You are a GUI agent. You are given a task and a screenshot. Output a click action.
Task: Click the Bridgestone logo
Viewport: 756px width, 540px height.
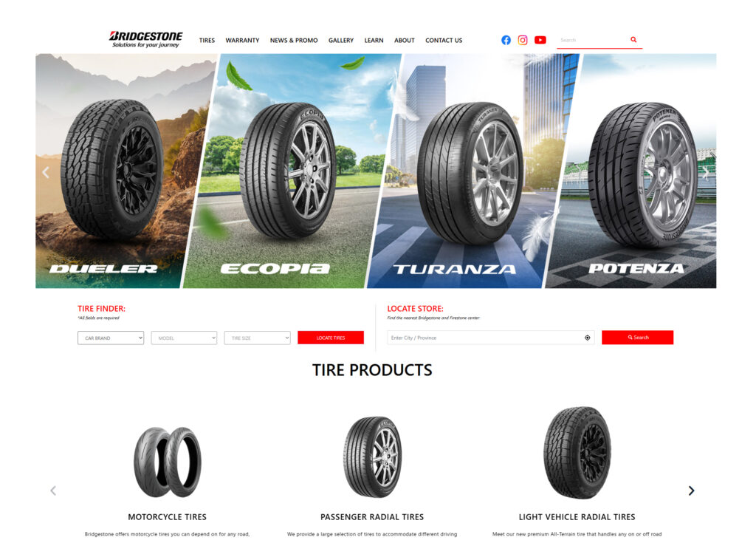[145, 40]
